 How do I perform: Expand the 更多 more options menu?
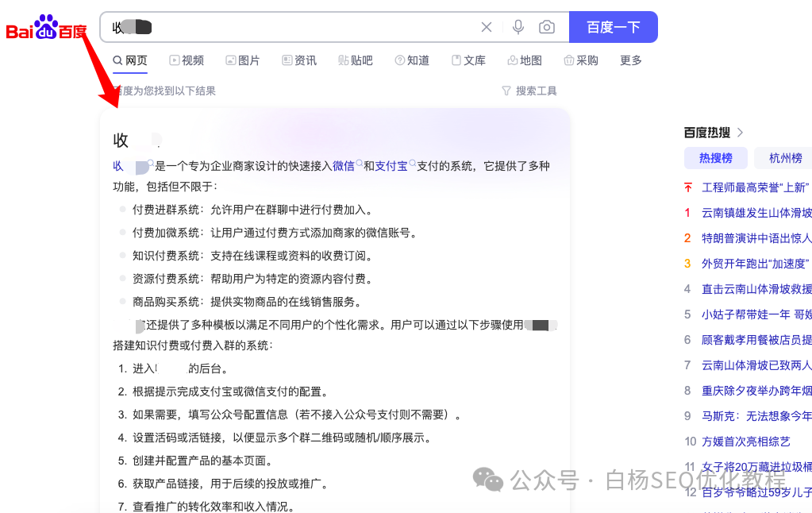(629, 60)
